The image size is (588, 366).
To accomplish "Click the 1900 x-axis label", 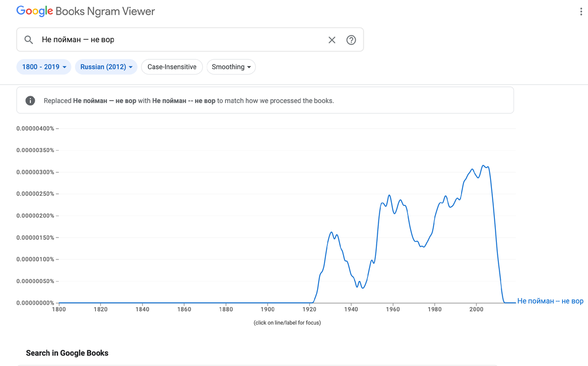I will (268, 309).
